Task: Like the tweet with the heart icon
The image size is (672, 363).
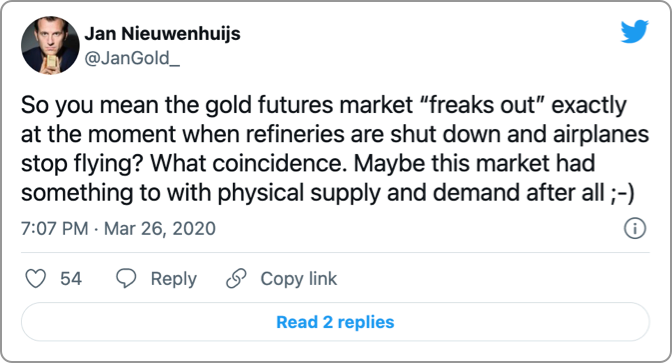Action: tap(36, 279)
